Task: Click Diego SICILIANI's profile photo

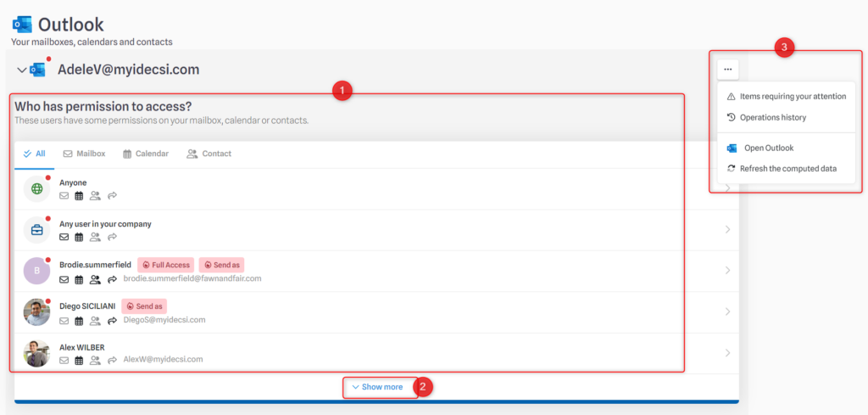Action: (x=37, y=312)
